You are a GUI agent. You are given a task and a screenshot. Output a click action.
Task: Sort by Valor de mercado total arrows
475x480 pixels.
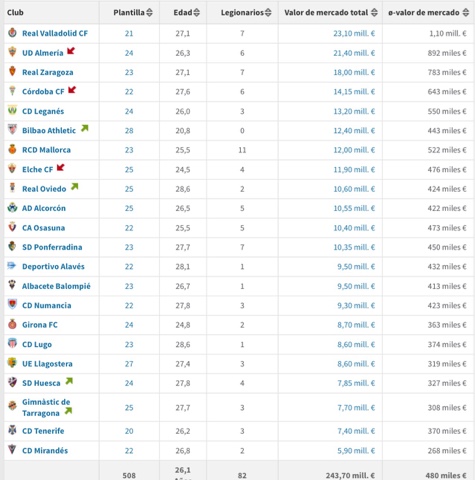pyautogui.click(x=374, y=13)
